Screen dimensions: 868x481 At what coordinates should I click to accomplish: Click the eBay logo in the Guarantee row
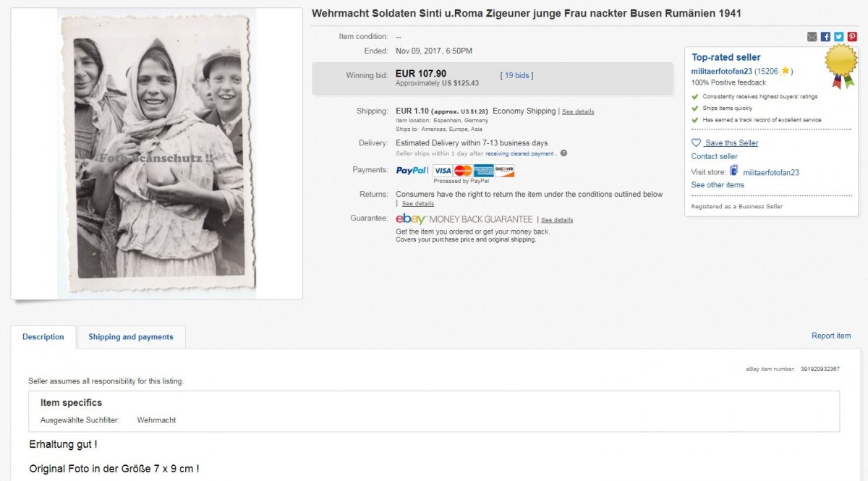click(x=411, y=219)
